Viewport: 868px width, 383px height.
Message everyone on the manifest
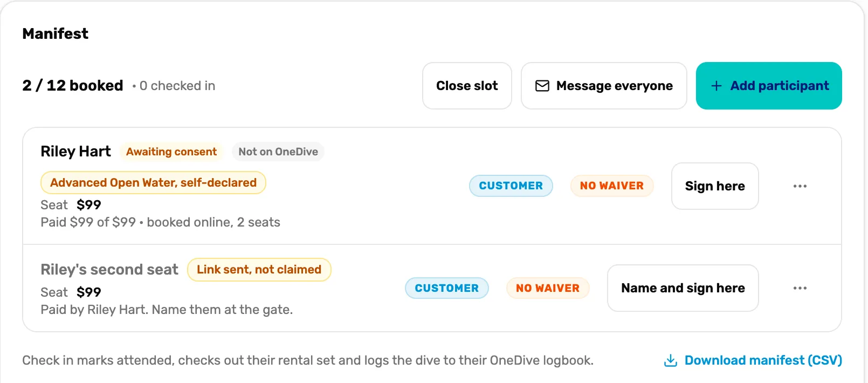[604, 86]
